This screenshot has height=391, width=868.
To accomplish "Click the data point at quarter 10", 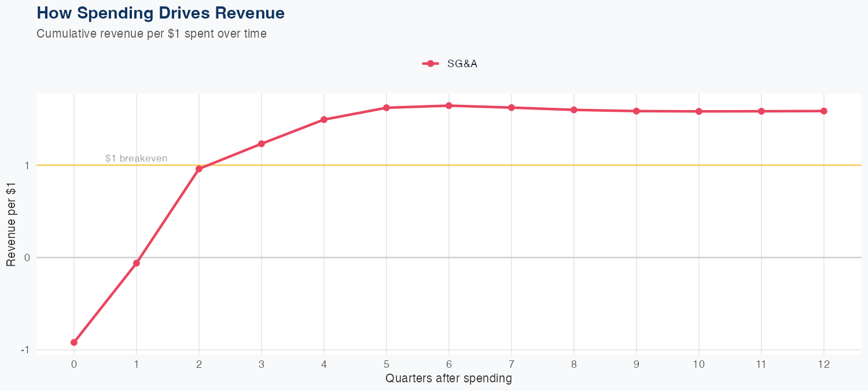I will click(699, 111).
